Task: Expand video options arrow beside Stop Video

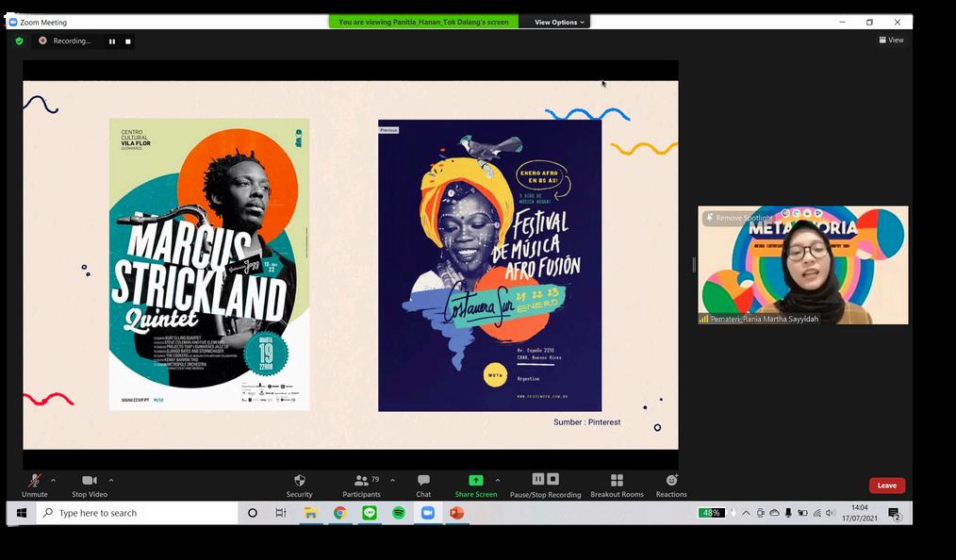Action: click(x=111, y=480)
